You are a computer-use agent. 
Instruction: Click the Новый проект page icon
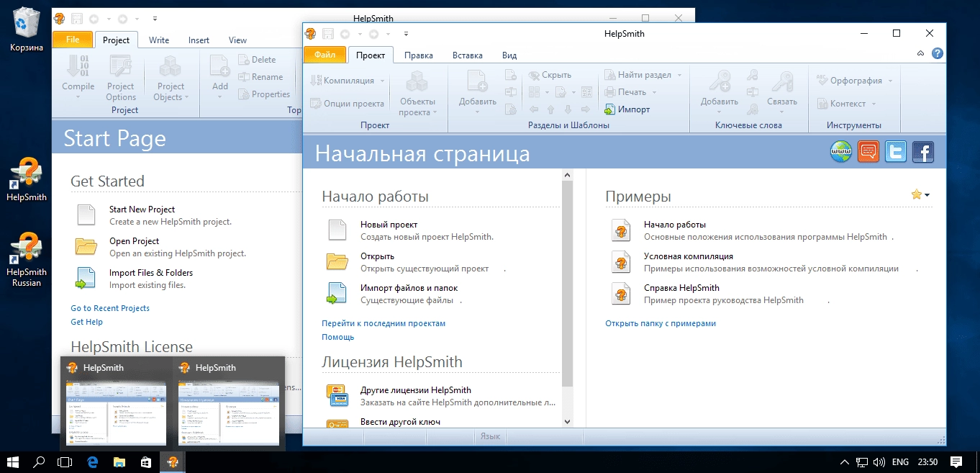pos(337,230)
